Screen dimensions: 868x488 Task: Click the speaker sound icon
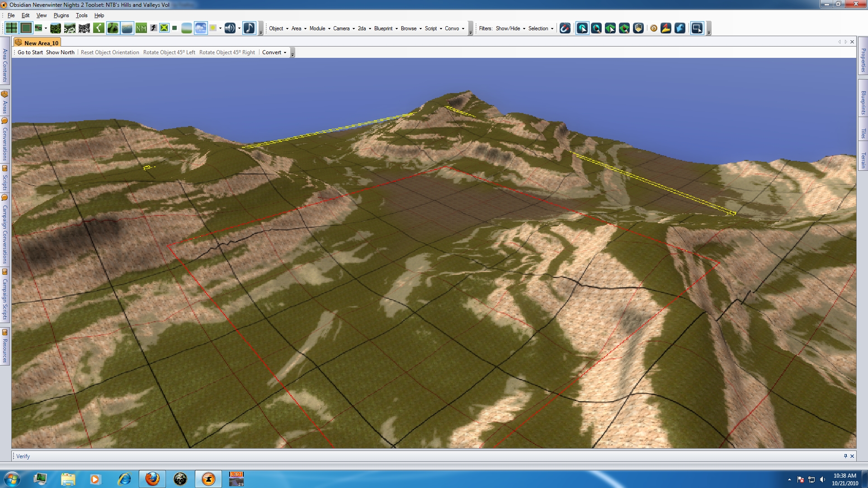tap(230, 28)
